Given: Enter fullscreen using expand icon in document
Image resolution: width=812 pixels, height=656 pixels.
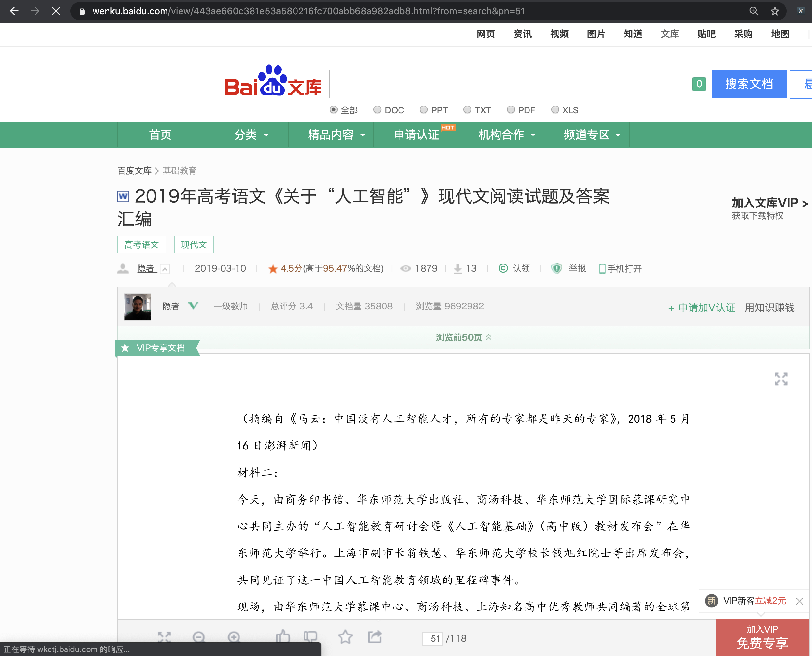Looking at the screenshot, I should click(781, 378).
